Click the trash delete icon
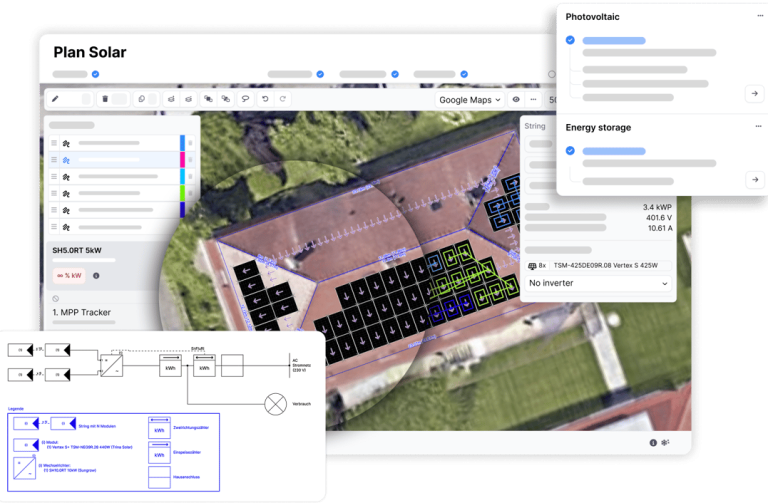 105,99
